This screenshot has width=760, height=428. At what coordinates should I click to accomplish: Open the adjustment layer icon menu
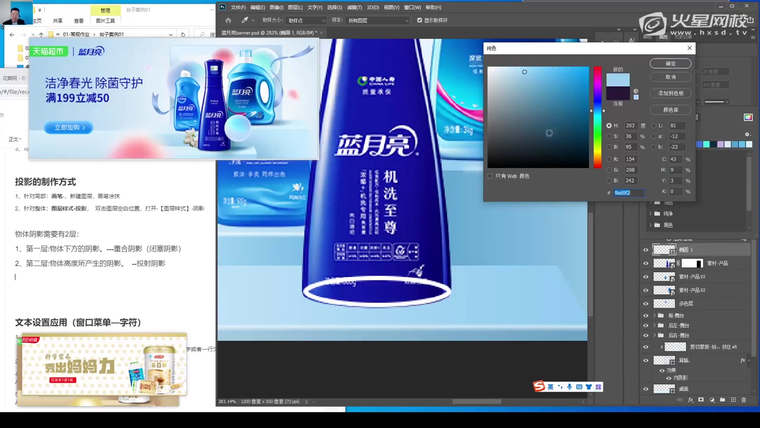[711, 400]
